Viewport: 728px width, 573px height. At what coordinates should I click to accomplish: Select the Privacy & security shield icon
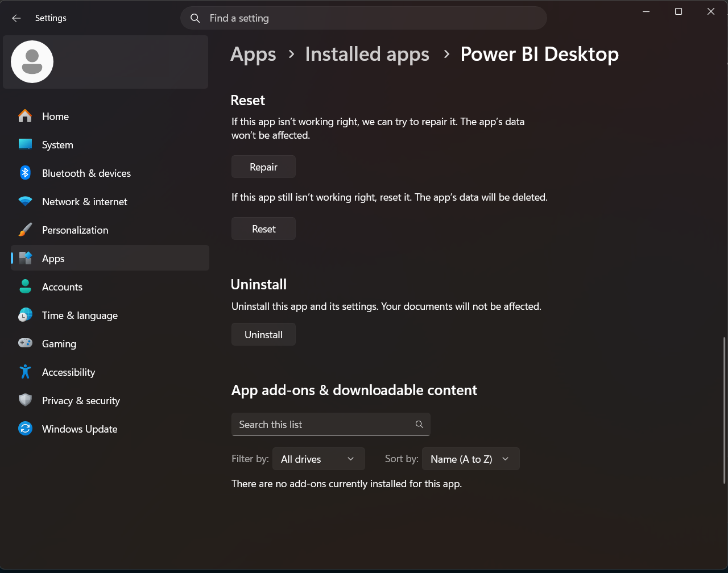point(25,400)
